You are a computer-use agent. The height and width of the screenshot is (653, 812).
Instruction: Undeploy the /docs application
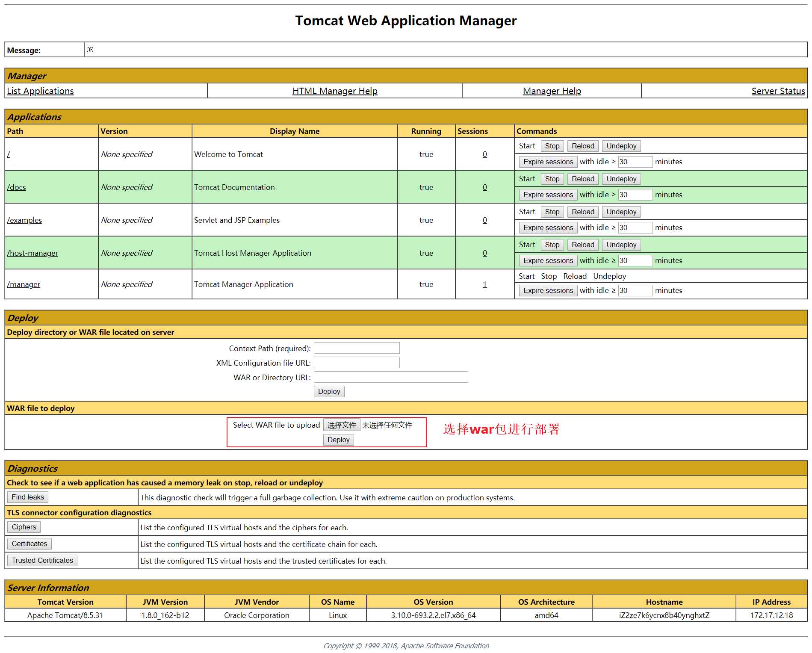621,179
